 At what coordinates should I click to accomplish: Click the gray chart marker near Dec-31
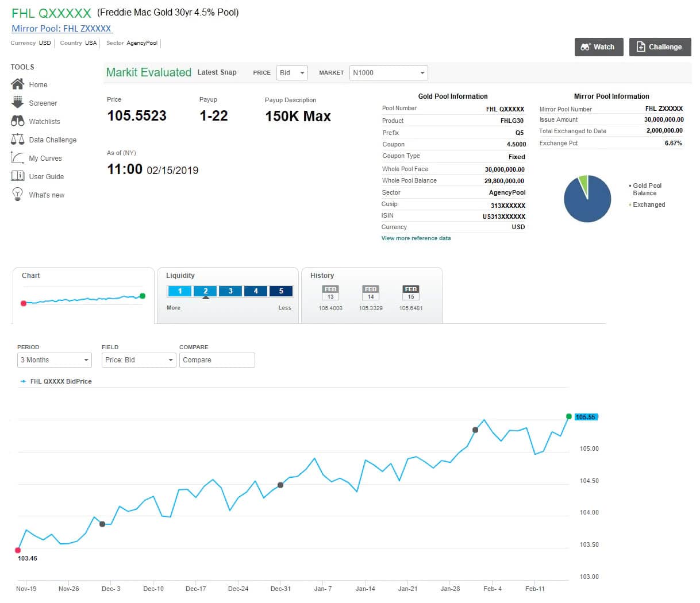point(280,485)
